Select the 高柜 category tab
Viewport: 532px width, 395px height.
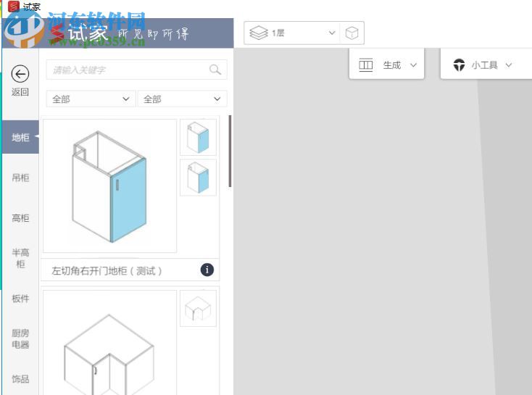[20, 218]
